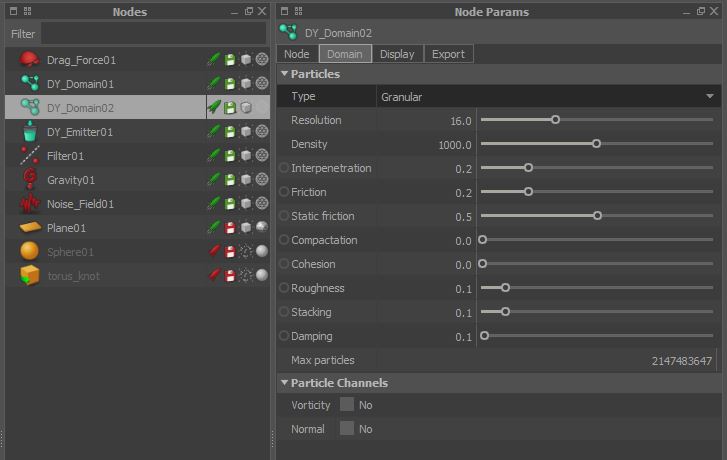This screenshot has height=460, width=727.
Task: Click the Sphere01 orange ball icon
Action: (29, 252)
